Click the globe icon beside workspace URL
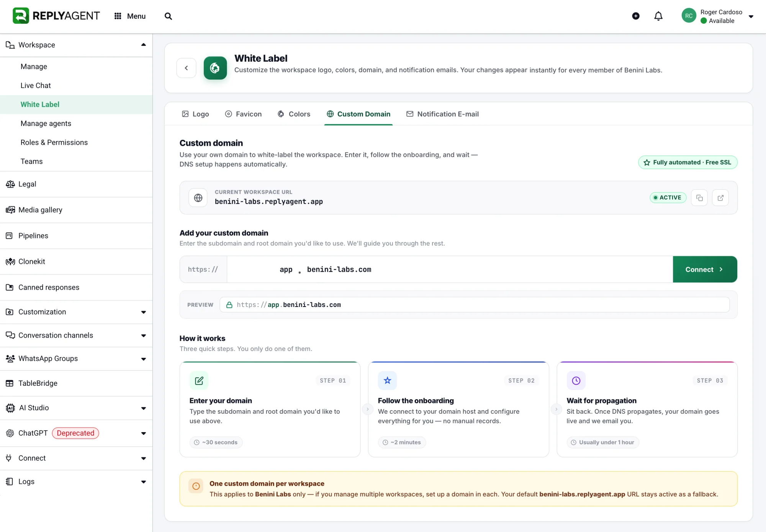This screenshot has width=766, height=532. [198, 198]
